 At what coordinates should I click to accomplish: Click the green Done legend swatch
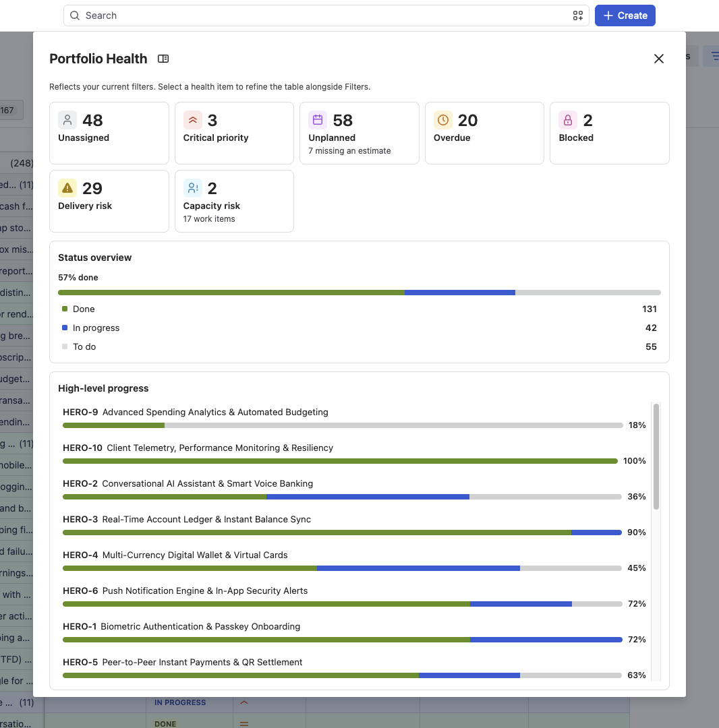pyautogui.click(x=65, y=309)
